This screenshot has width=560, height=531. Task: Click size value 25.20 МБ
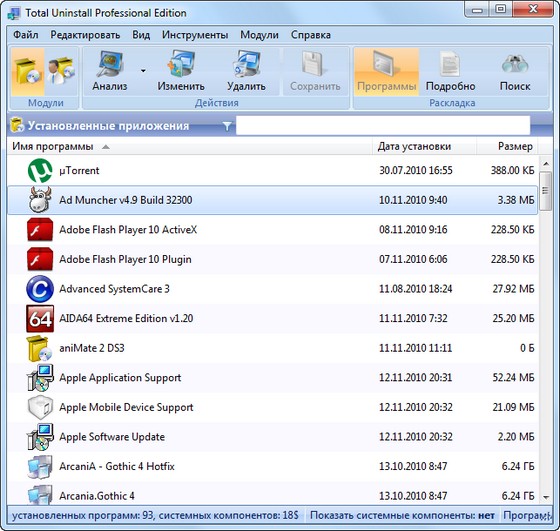(513, 319)
